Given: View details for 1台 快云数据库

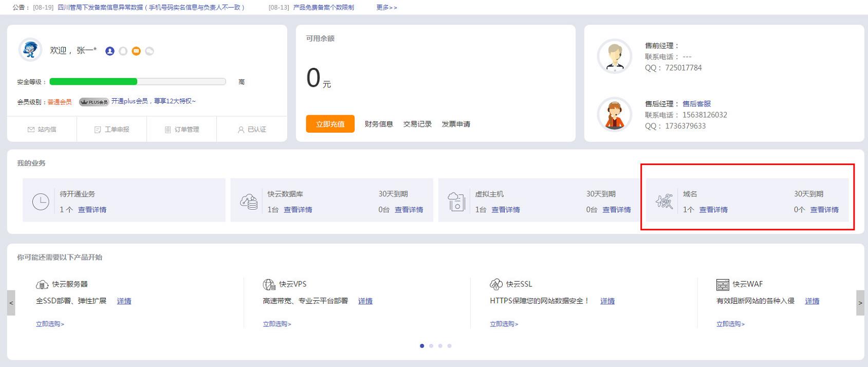Looking at the screenshot, I should (298, 210).
